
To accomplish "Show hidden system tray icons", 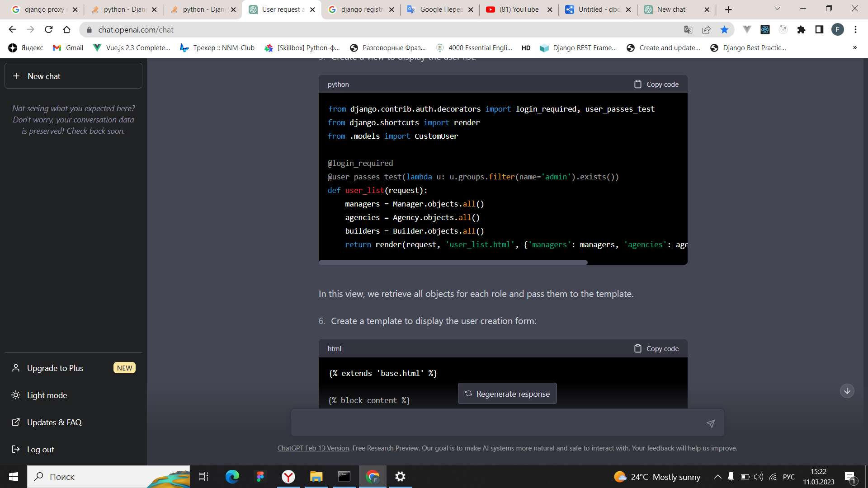I will (717, 477).
